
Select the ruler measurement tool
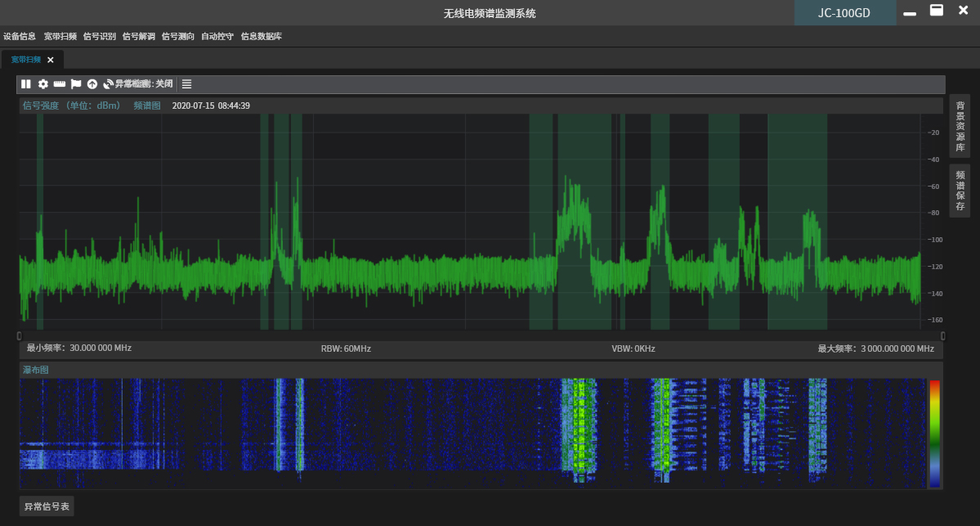tap(60, 84)
